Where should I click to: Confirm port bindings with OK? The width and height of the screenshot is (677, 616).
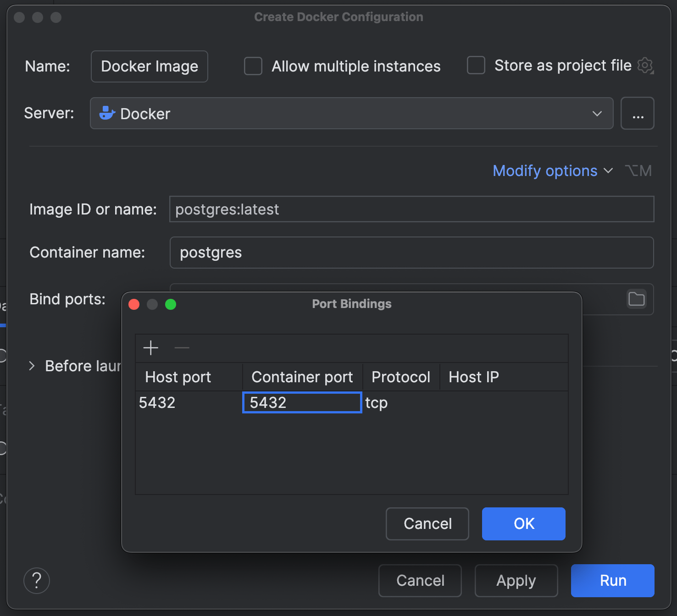(523, 524)
